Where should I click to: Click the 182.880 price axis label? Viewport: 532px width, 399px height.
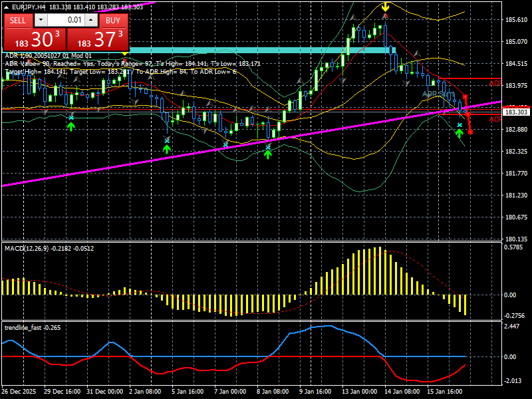tap(517, 130)
